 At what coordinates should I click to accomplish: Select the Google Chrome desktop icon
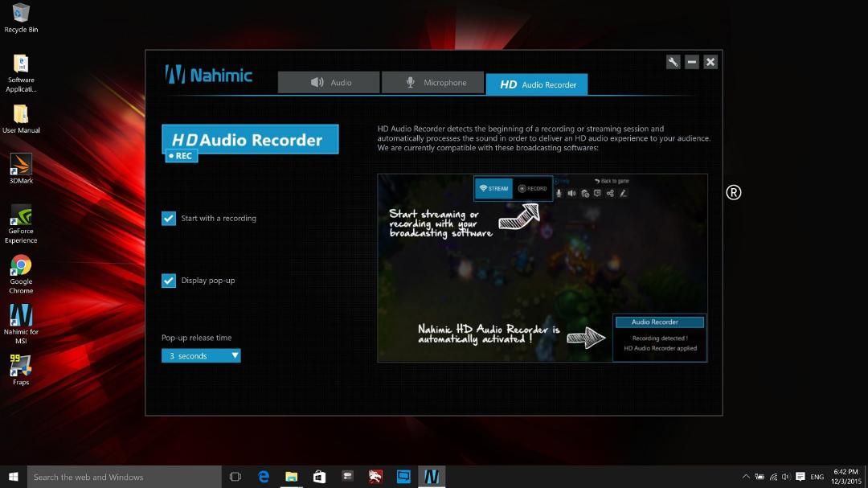pyautogui.click(x=21, y=275)
